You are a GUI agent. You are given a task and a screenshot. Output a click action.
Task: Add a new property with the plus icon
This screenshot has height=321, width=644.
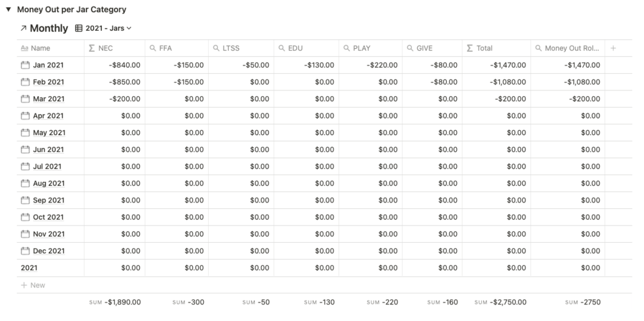tap(613, 48)
